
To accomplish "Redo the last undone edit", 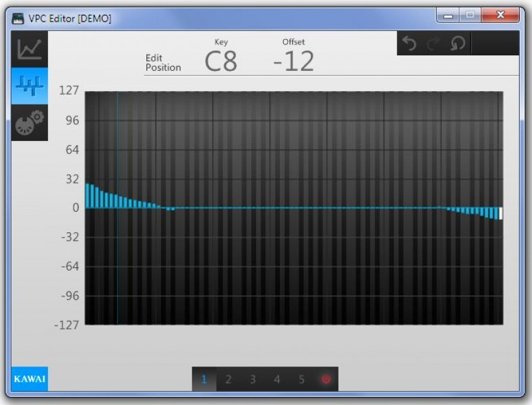I will [434, 44].
